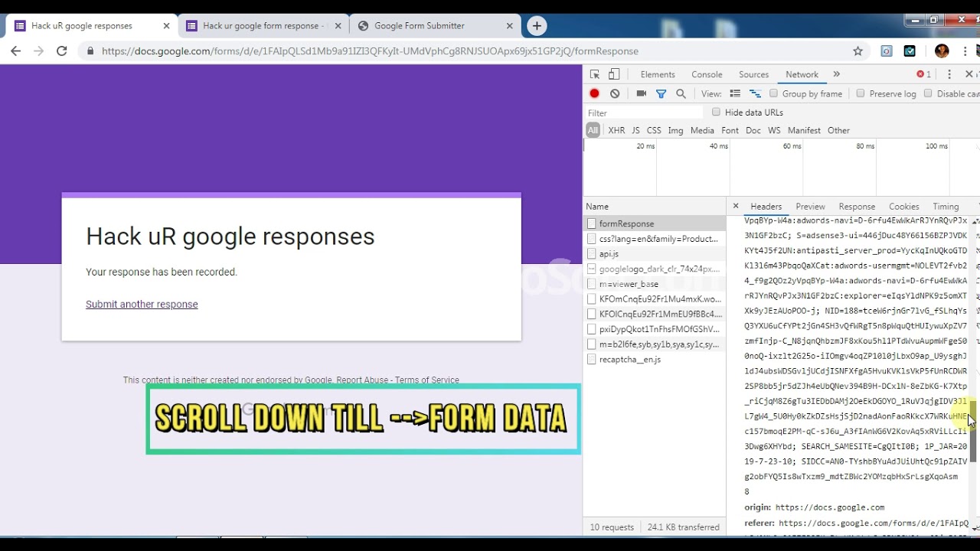Toggle the network filter funnel icon

click(661, 93)
